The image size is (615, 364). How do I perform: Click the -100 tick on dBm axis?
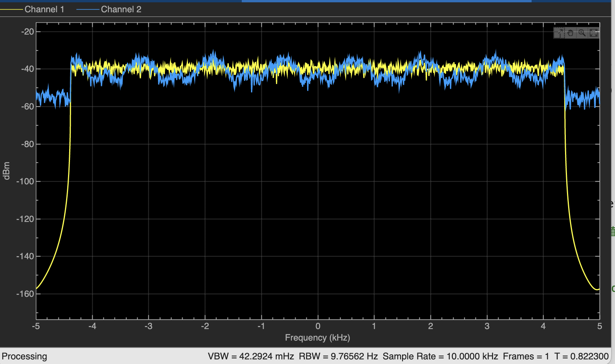point(25,181)
